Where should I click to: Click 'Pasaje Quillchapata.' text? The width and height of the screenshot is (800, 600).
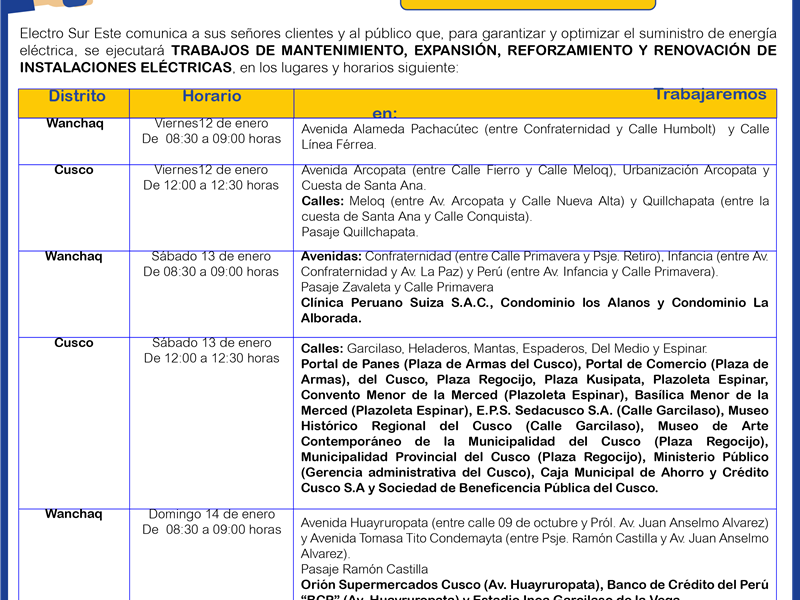345,232
